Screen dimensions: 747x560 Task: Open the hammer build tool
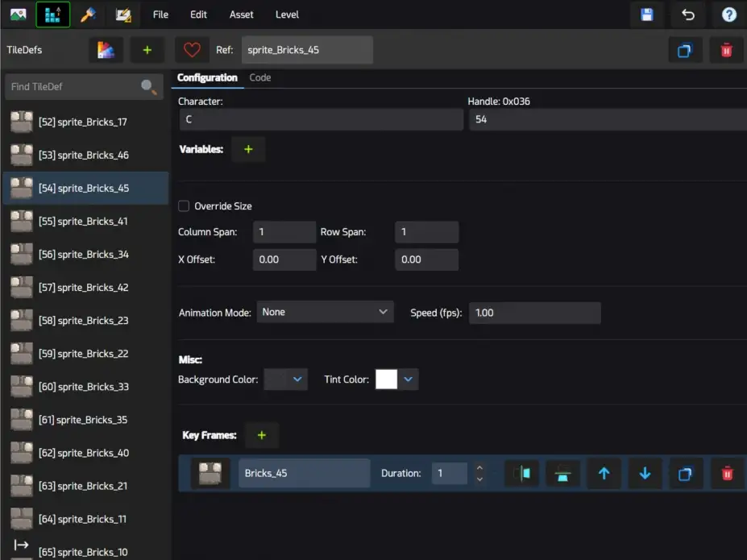(x=88, y=15)
